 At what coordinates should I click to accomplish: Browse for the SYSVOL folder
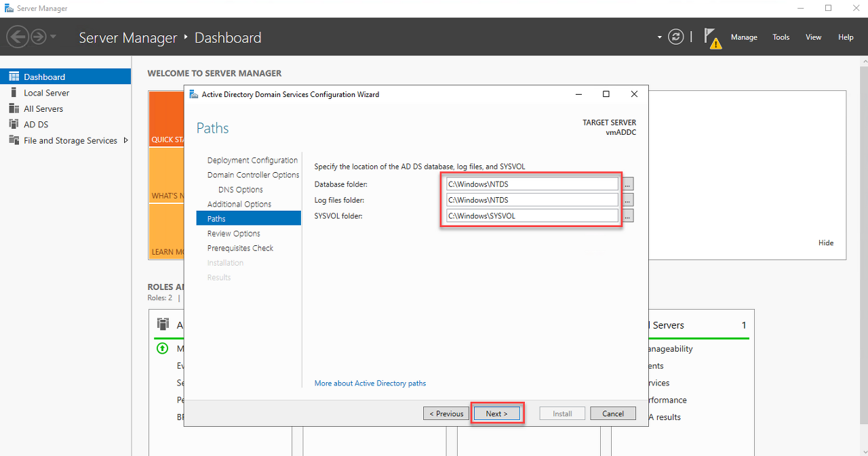628,216
